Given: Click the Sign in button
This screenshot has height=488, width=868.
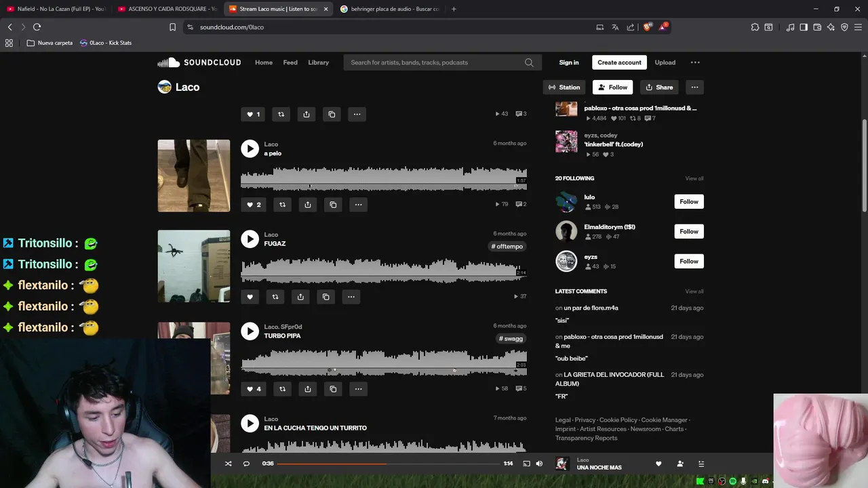Looking at the screenshot, I should click(x=569, y=62).
